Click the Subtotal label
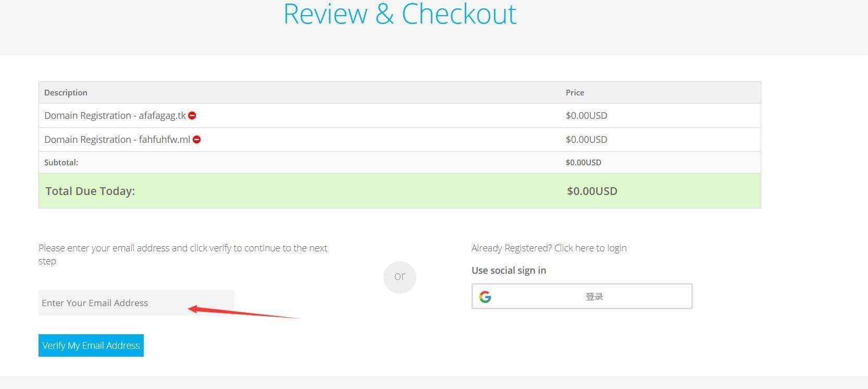The image size is (868, 389). coord(61,163)
